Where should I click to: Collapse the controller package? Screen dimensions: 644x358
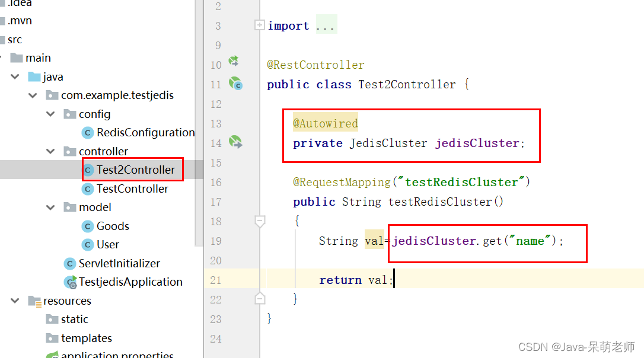(x=50, y=152)
